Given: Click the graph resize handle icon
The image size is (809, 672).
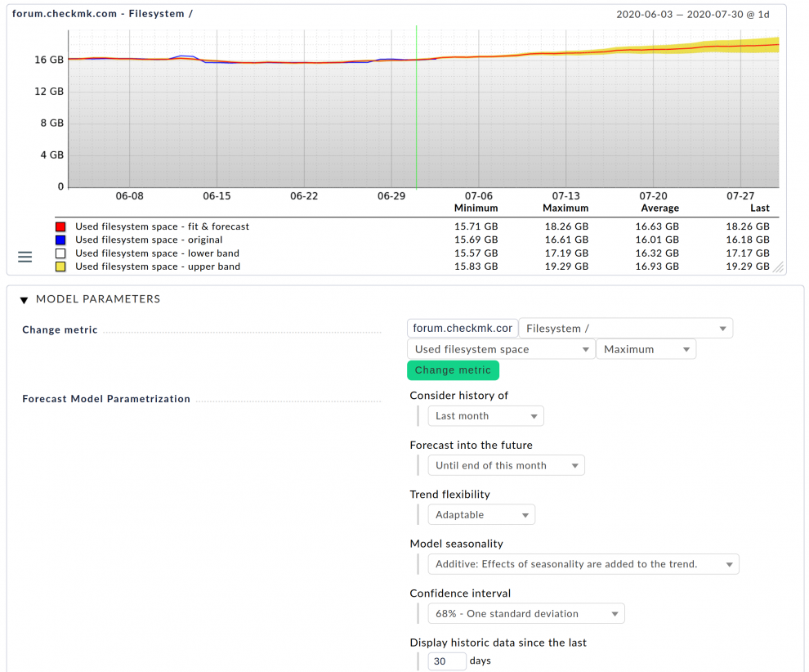Looking at the screenshot, I should pyautogui.click(x=779, y=267).
